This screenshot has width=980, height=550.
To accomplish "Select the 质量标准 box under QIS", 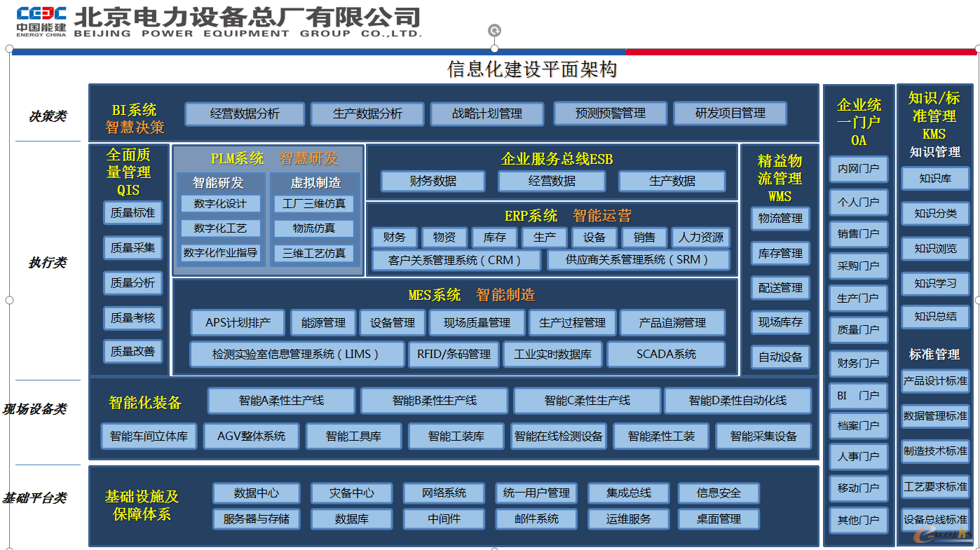I will (132, 213).
